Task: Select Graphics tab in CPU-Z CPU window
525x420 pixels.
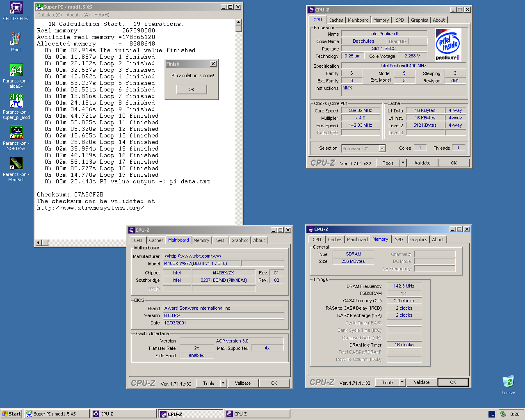Action: tap(420, 20)
